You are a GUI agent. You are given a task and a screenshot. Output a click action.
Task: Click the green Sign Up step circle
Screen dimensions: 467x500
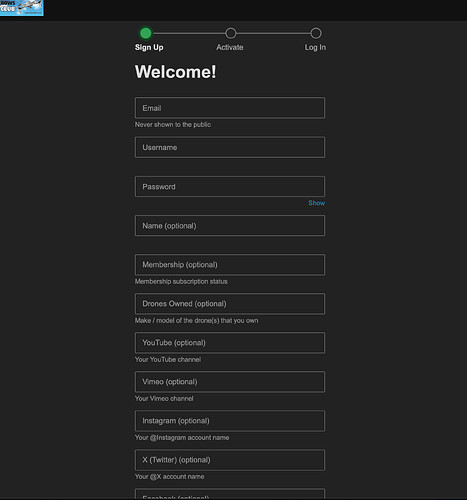[x=146, y=33]
